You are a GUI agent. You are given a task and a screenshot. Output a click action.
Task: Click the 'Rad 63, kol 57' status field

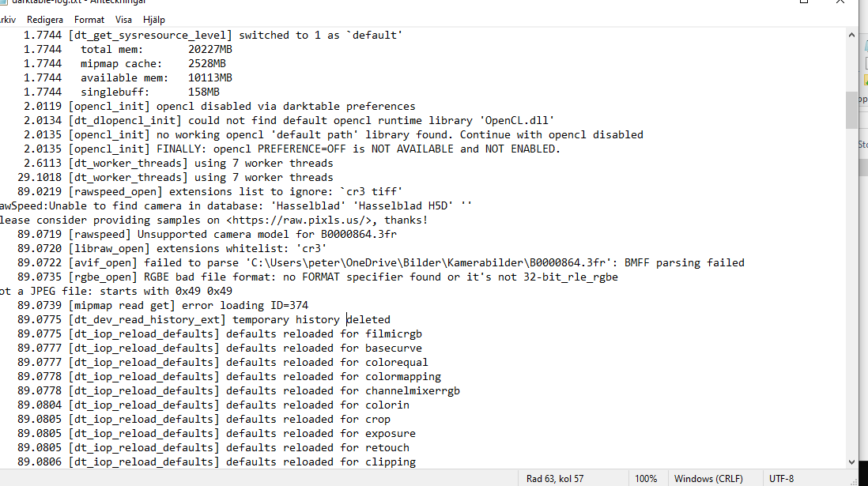pyautogui.click(x=555, y=478)
